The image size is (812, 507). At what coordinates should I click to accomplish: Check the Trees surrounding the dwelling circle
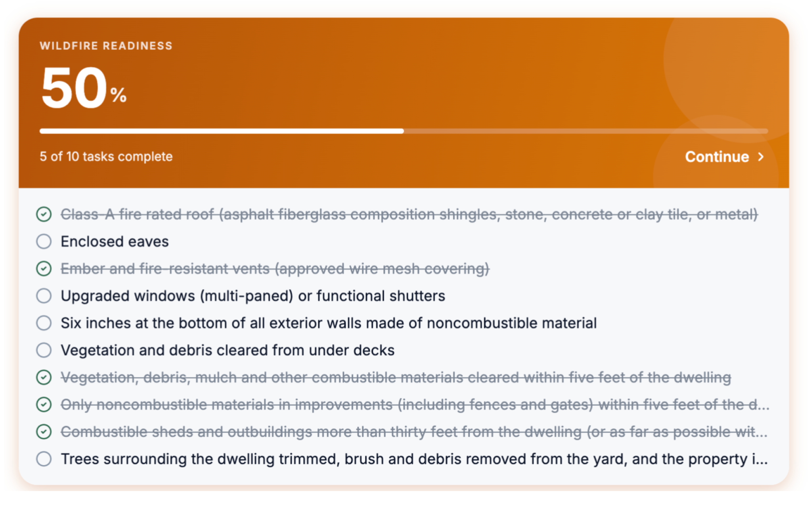[x=44, y=459]
